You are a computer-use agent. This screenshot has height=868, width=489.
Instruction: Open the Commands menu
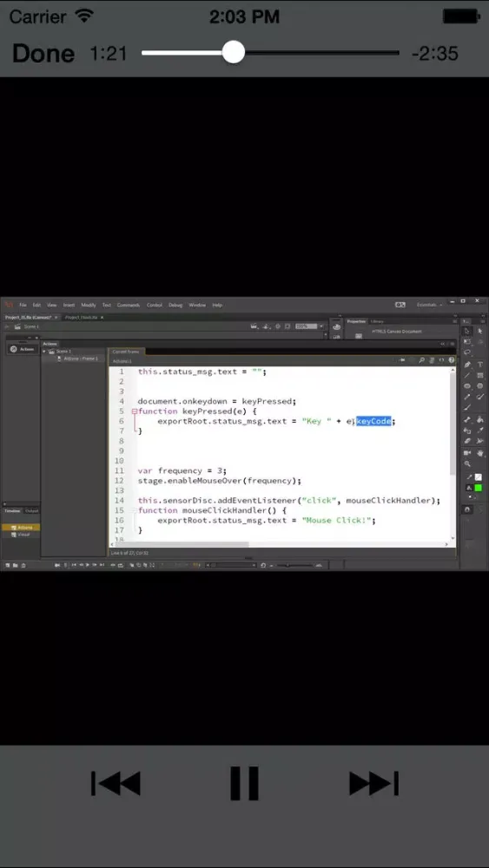pyautogui.click(x=129, y=305)
